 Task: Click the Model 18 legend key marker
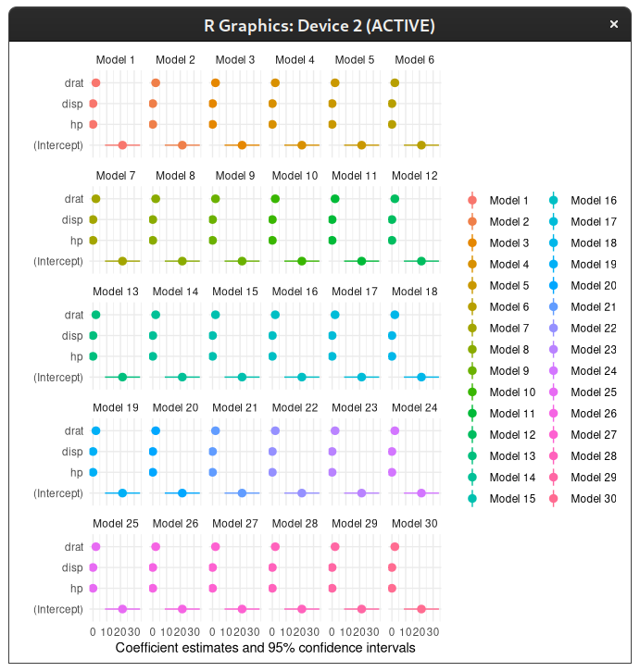click(x=553, y=243)
